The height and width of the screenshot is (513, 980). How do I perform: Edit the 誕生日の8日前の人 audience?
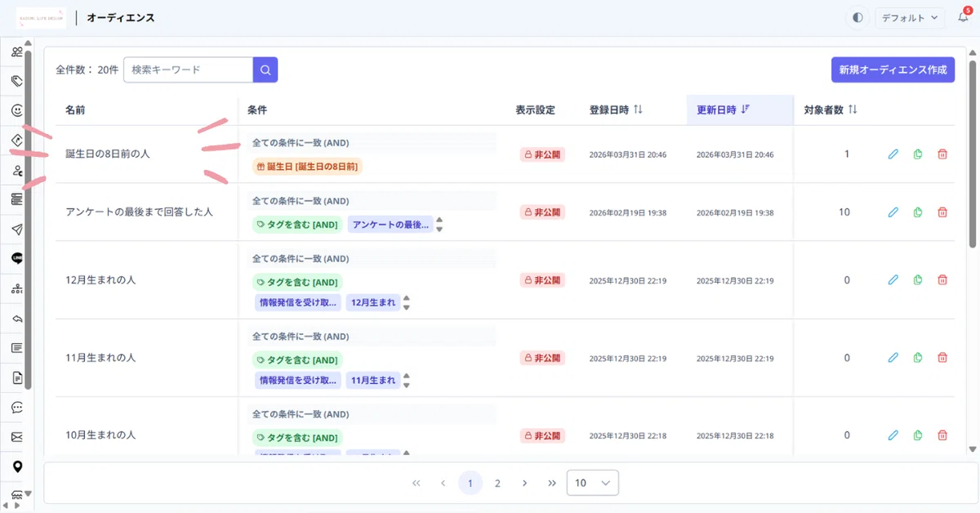coord(893,154)
